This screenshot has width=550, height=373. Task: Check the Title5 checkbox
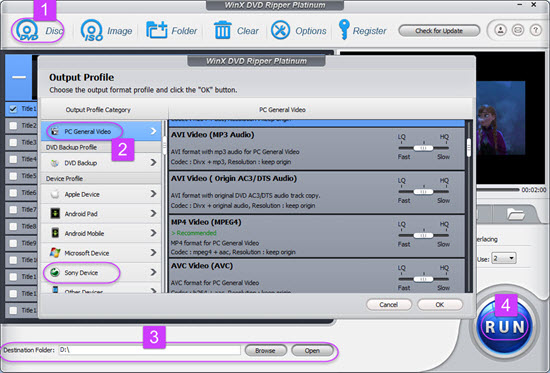13,176
